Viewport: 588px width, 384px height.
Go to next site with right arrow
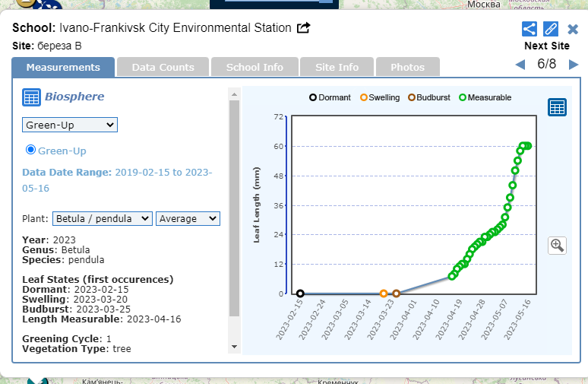[x=574, y=65]
